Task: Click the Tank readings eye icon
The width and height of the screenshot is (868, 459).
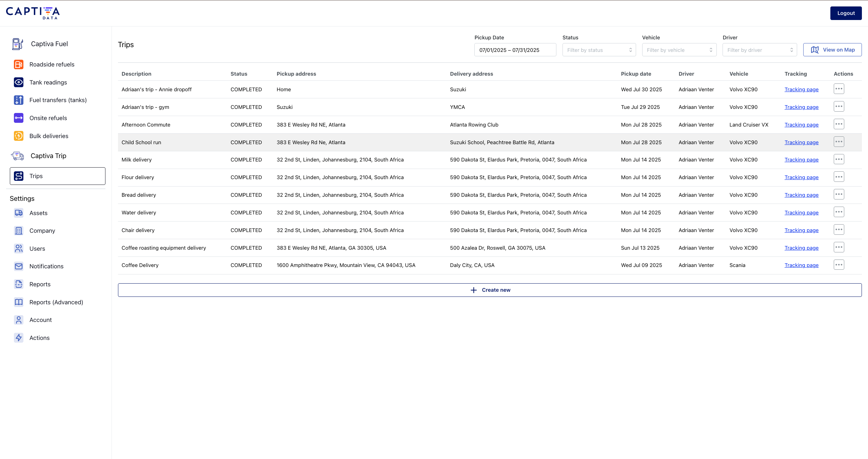Action: pyautogui.click(x=18, y=82)
